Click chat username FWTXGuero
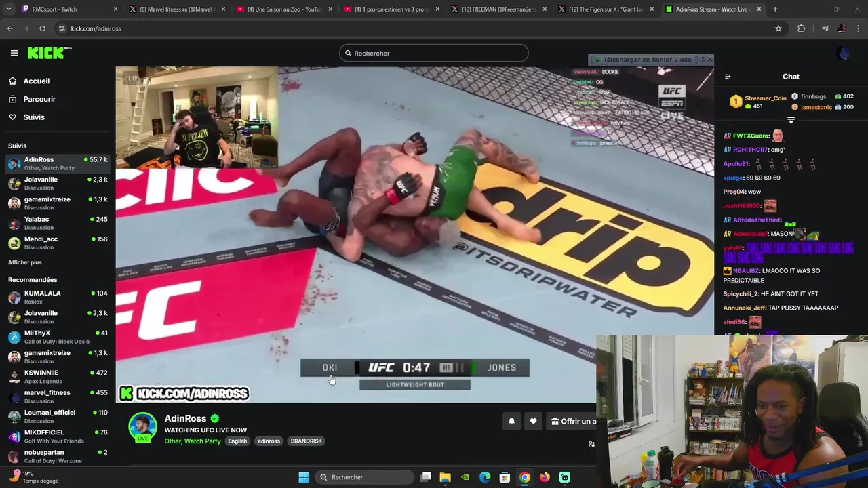This screenshot has width=868, height=488. tap(751, 136)
